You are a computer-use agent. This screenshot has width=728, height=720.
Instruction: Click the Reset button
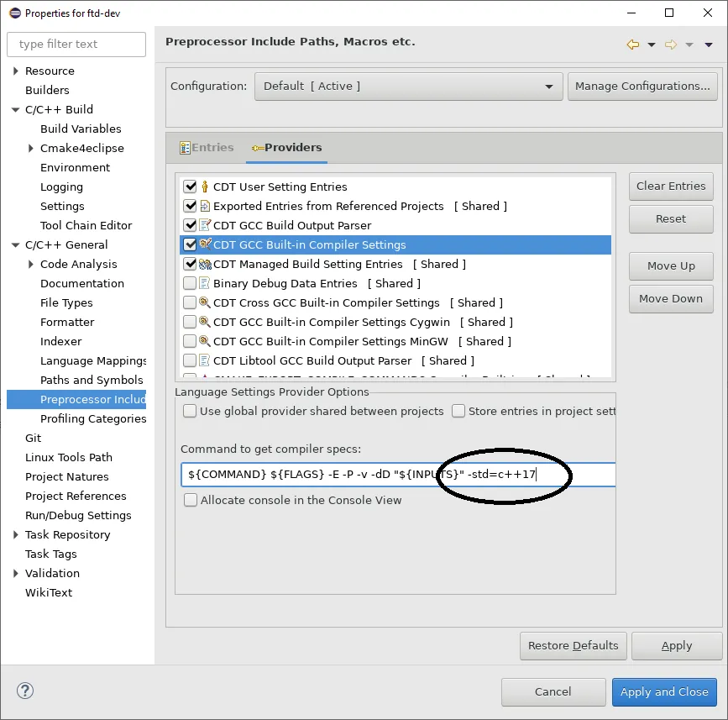pyautogui.click(x=671, y=218)
